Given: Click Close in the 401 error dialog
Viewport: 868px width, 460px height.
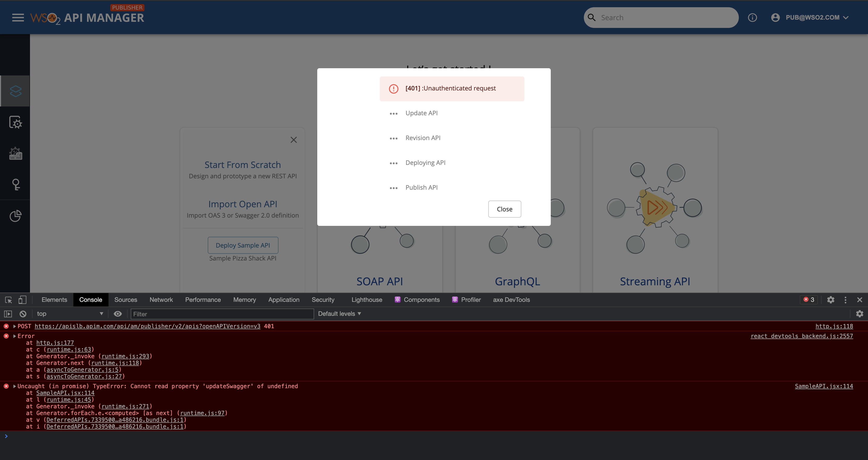Looking at the screenshot, I should coord(505,209).
